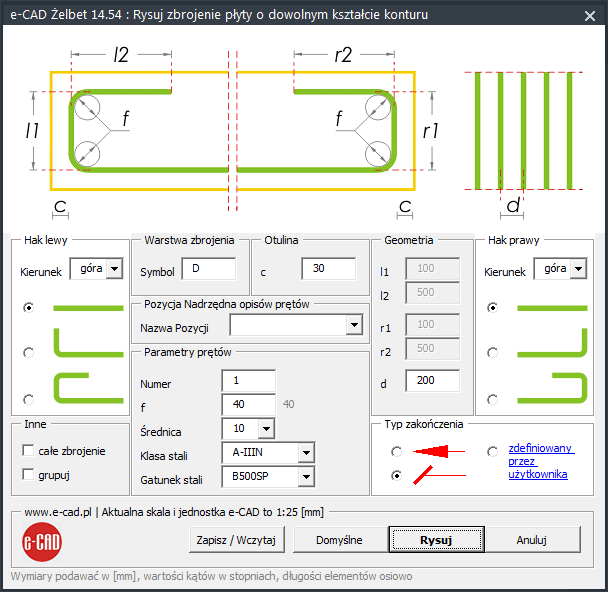The image size is (608, 592).
Task: Click the disabled l2 geometry field
Action: pyautogui.click(x=433, y=292)
